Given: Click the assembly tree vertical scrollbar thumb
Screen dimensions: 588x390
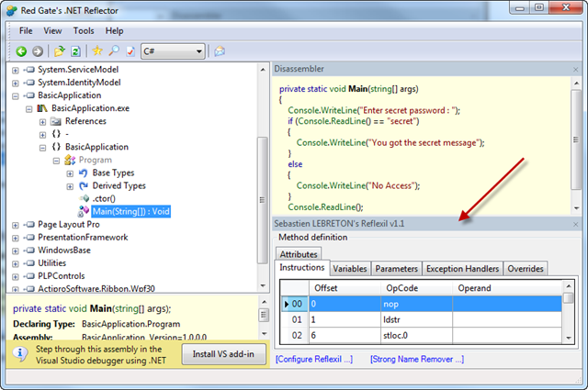Looking at the screenshot, I should (263, 200).
